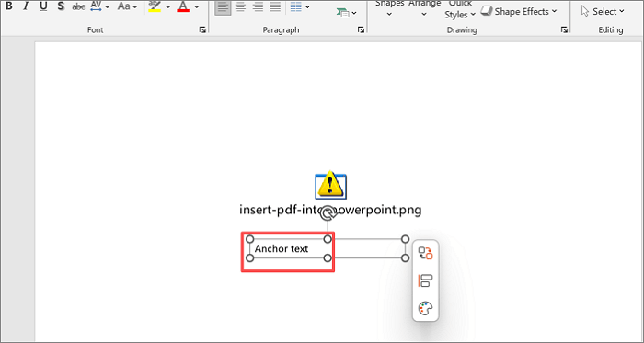Click the bottom-right resize handle of selection
644x343 pixels.
tap(405, 258)
